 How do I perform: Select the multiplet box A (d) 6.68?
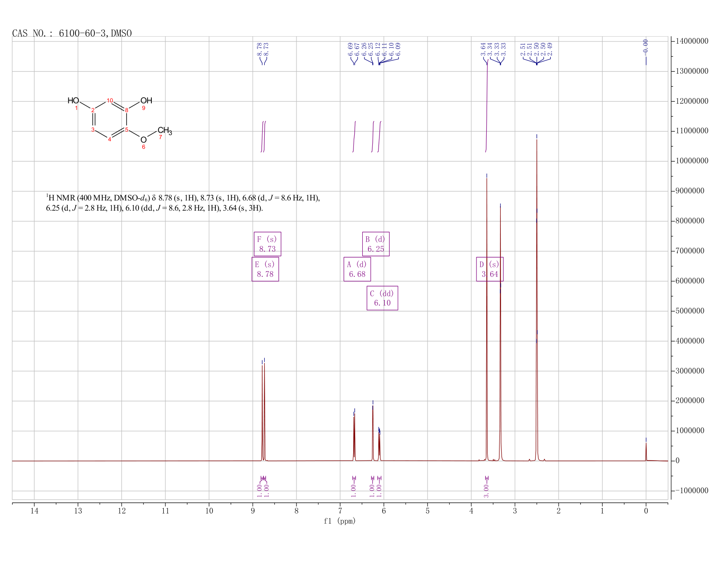(x=357, y=269)
